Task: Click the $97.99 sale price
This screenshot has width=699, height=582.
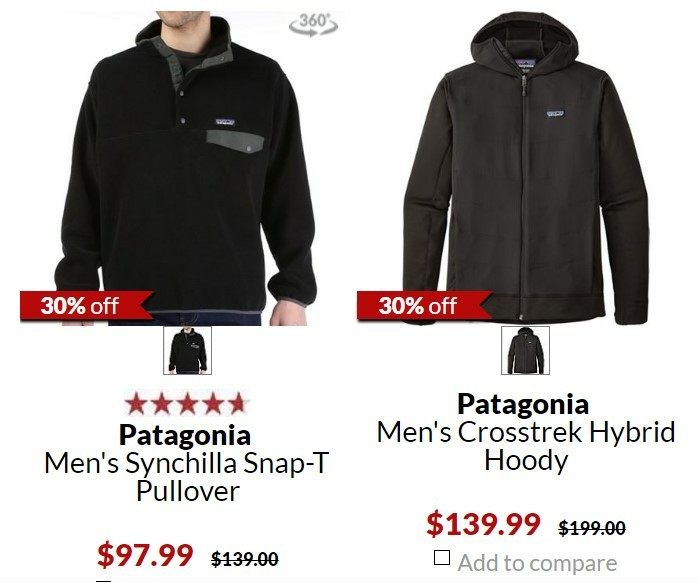Action: [x=145, y=555]
